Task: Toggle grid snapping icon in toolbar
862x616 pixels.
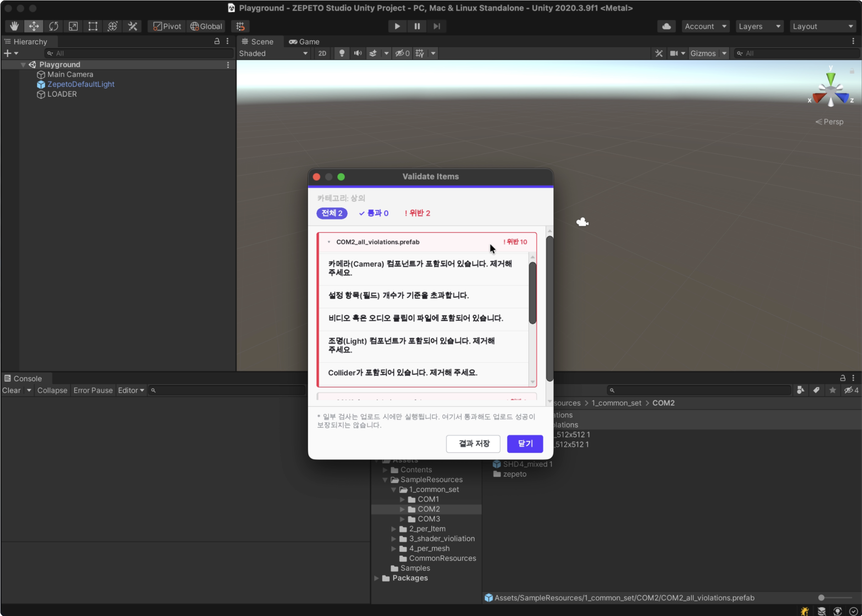Action: point(241,26)
